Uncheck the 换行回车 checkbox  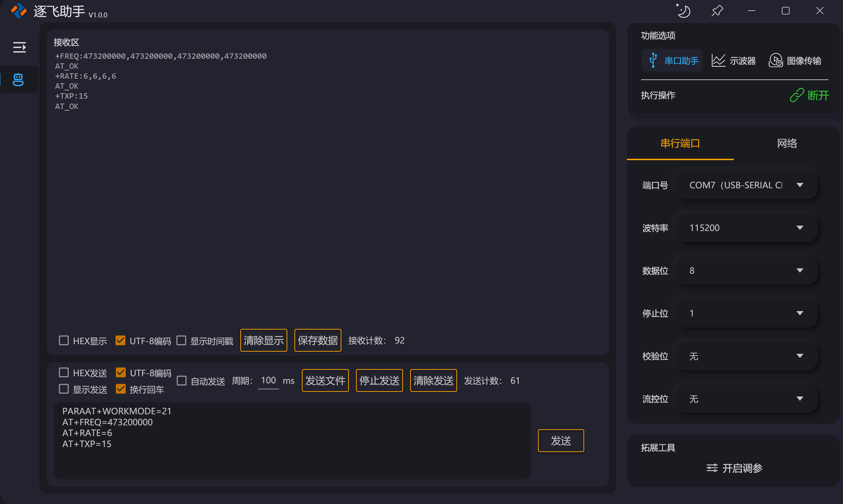coord(121,389)
